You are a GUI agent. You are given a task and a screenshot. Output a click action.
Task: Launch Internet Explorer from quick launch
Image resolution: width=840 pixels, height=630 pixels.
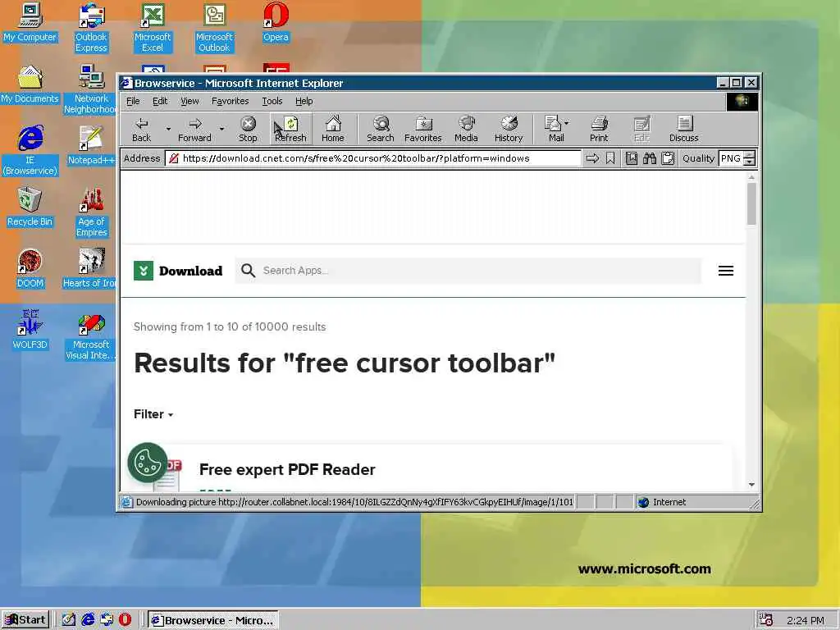tap(88, 620)
